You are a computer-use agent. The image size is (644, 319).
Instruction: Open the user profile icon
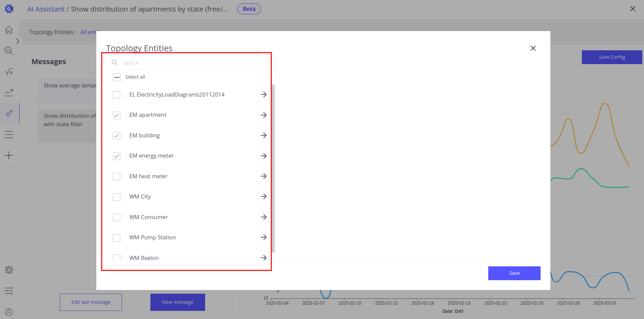click(9, 312)
